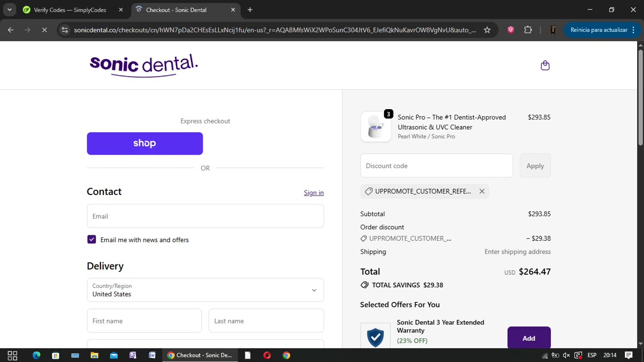Click the Sign in link
Screen dimensions: 644x362
click(314, 193)
